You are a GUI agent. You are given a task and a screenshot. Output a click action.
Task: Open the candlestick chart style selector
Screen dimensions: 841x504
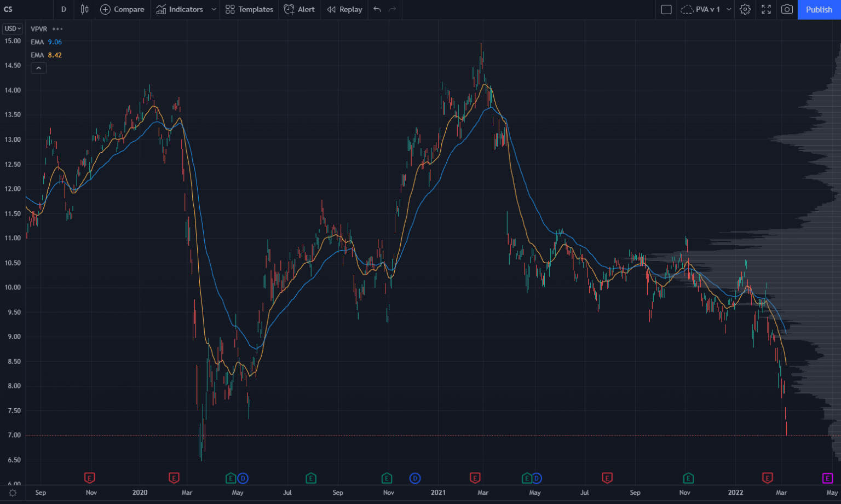point(84,9)
